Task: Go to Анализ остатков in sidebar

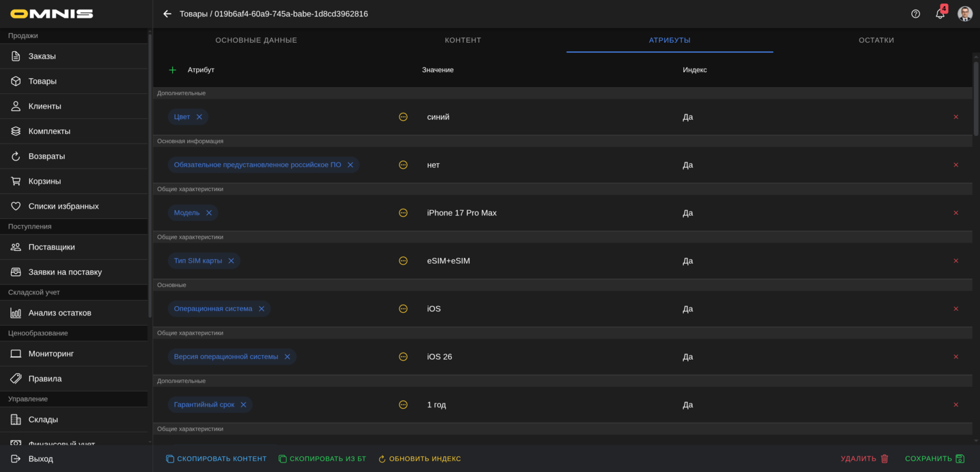Action: 60,313
